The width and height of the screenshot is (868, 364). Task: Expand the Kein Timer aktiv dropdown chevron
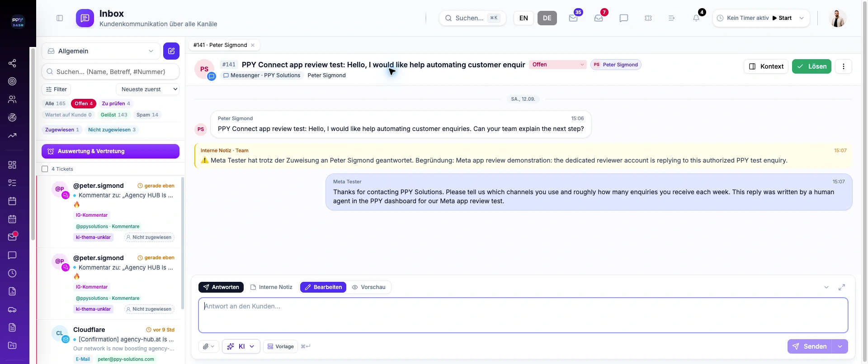click(x=802, y=18)
